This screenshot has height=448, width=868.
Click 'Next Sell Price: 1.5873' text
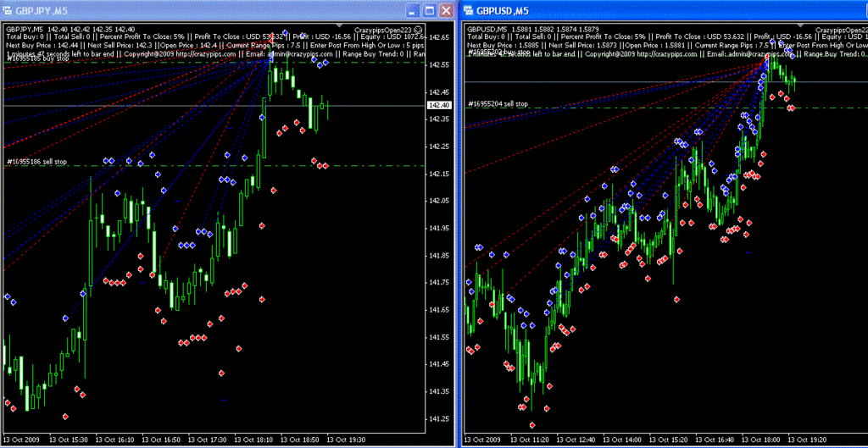click(x=583, y=46)
